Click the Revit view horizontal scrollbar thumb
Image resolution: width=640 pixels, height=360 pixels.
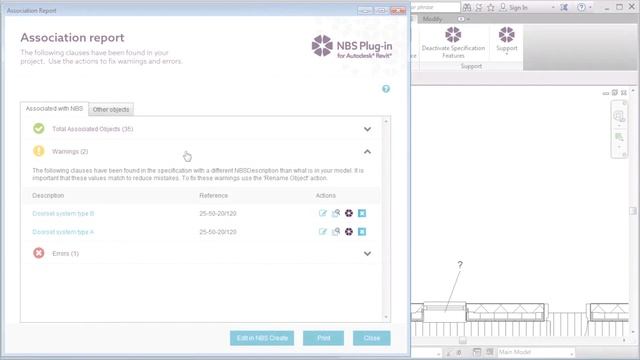pyautogui.click(x=462, y=340)
